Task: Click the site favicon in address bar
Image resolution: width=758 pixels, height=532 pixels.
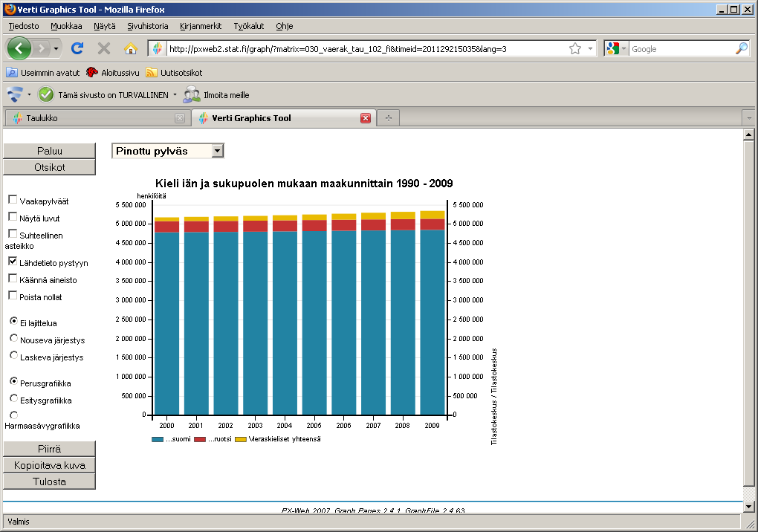Action: pyautogui.click(x=157, y=48)
